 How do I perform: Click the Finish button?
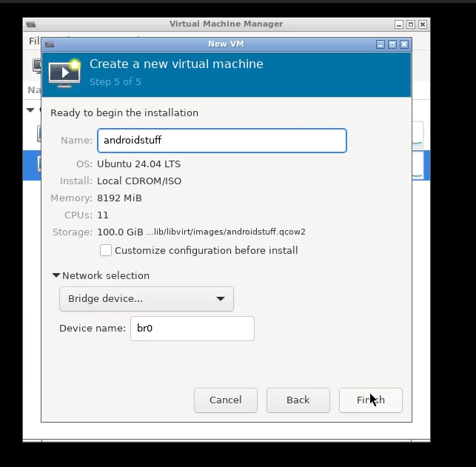point(371,400)
